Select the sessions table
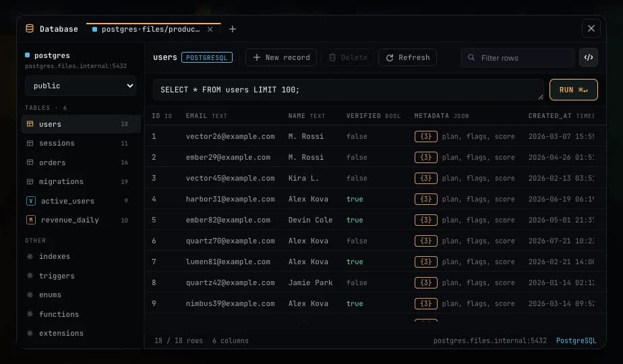 point(81,143)
